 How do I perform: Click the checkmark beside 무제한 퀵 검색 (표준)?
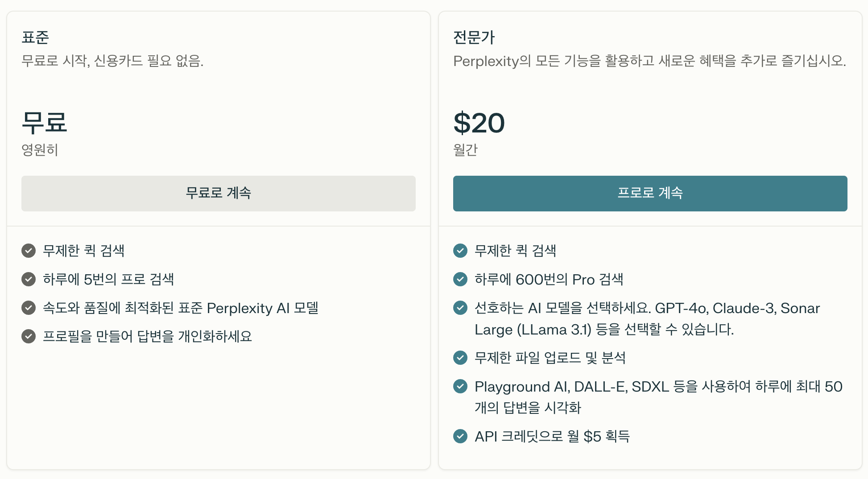(x=29, y=251)
